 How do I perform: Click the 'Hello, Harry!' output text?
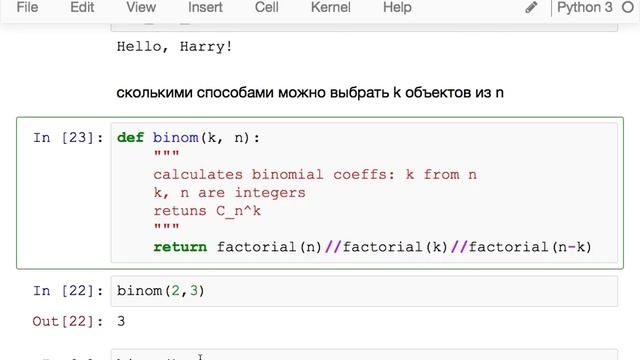(174, 47)
